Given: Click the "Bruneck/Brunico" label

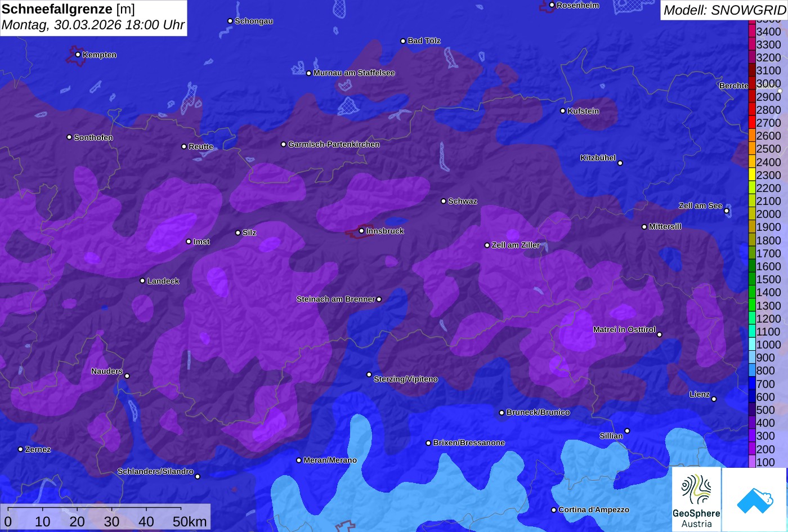Looking at the screenshot, I should (x=538, y=413).
